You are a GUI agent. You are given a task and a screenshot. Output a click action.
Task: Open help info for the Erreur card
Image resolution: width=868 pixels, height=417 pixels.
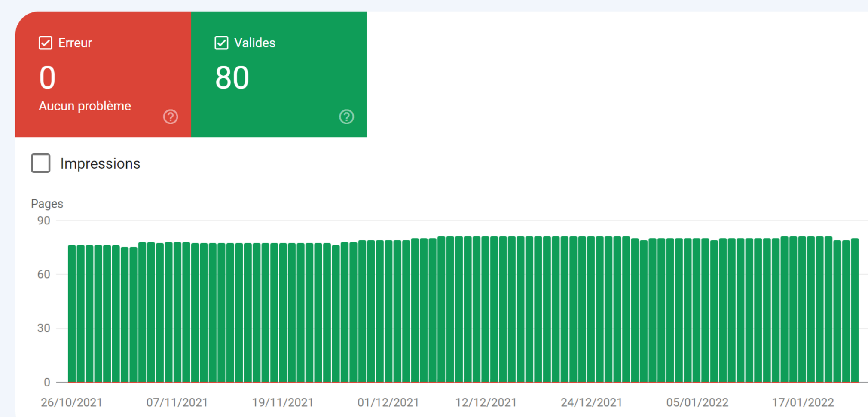click(170, 117)
